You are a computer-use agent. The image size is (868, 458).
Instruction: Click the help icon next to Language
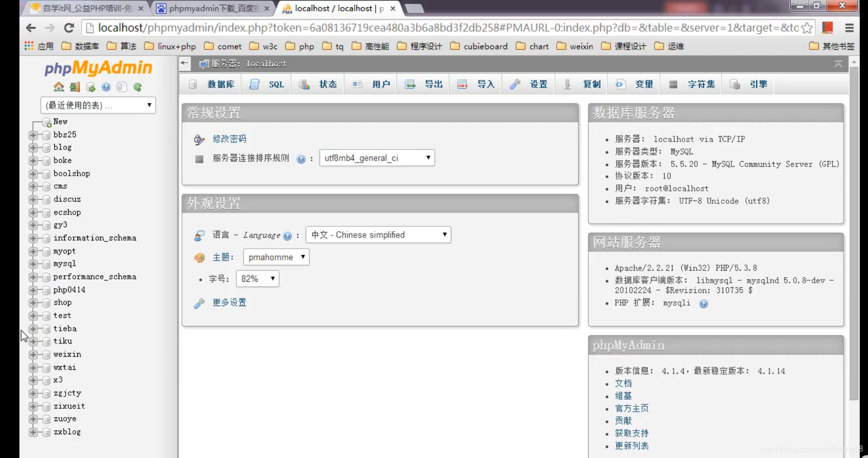287,236
